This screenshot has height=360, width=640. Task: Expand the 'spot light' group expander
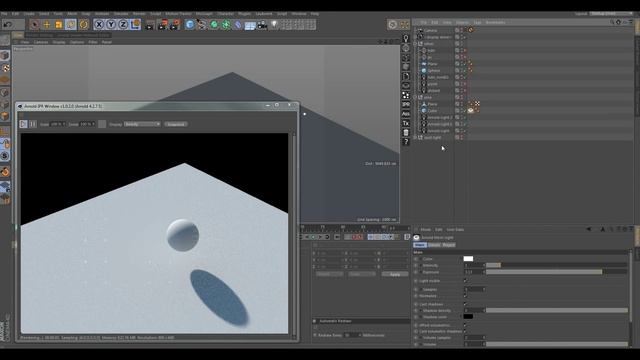coord(416,138)
